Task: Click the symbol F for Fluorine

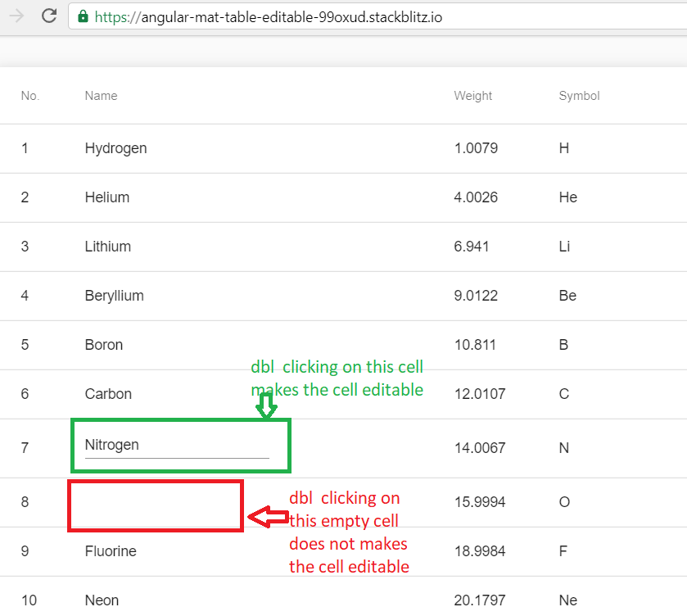Action: pyautogui.click(x=563, y=551)
